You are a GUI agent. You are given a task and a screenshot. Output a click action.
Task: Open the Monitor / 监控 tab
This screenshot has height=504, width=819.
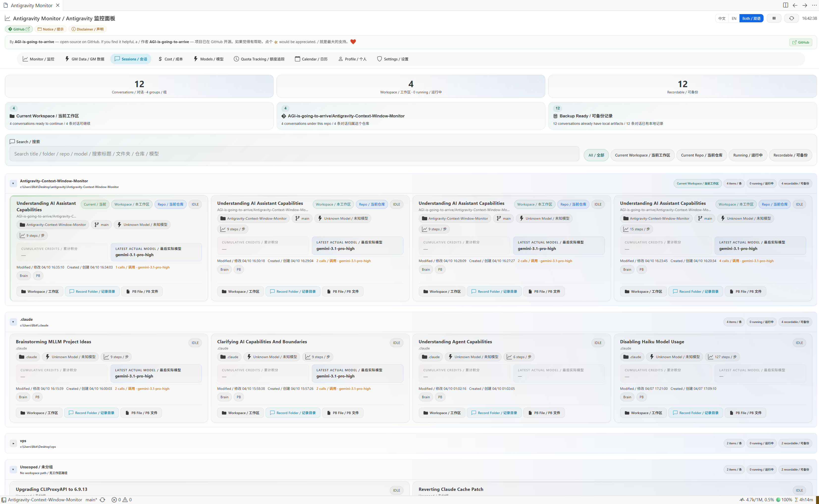click(x=38, y=59)
